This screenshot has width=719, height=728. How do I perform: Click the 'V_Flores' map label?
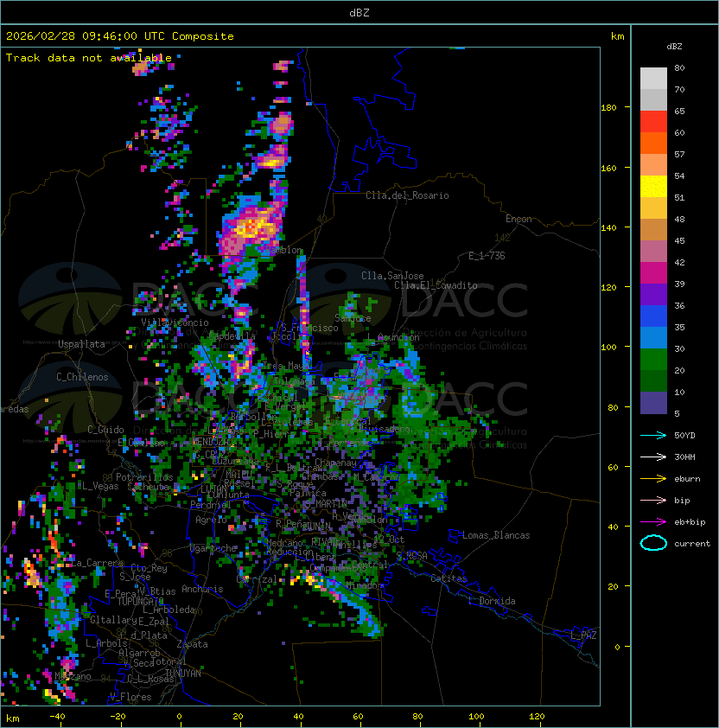[x=130, y=697]
